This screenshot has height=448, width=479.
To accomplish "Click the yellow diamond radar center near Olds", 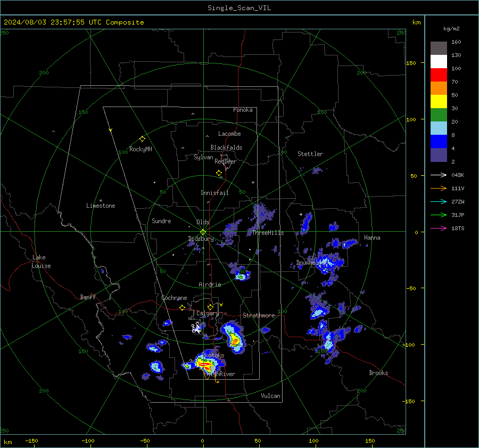I will [x=203, y=232].
